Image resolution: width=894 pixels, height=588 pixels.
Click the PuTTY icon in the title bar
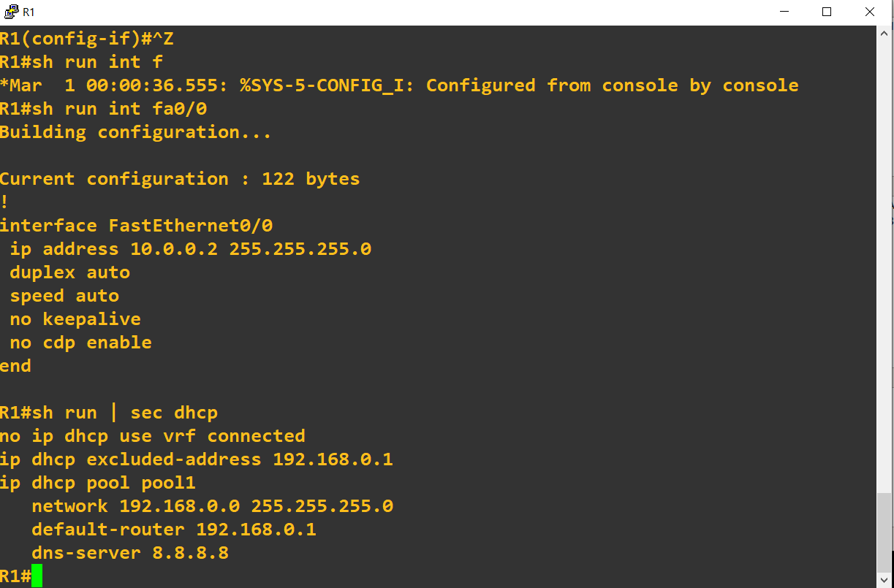click(x=10, y=11)
